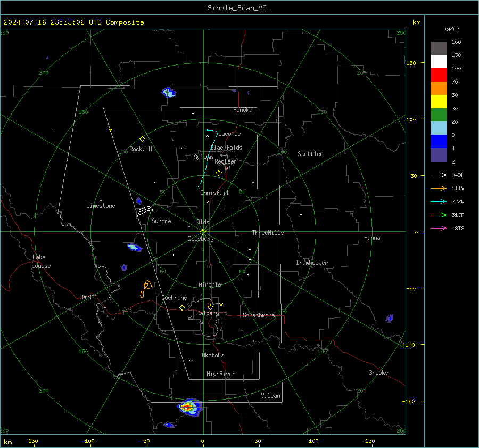Click the orange 111V track arrow
This screenshot has height=448, width=479.
point(439,189)
